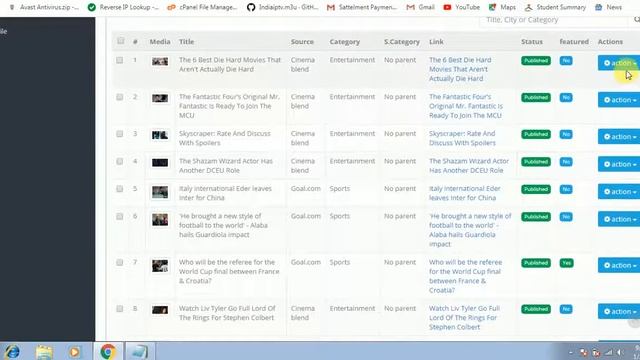Click thumbnail of Liv Tyler article

[160, 310]
